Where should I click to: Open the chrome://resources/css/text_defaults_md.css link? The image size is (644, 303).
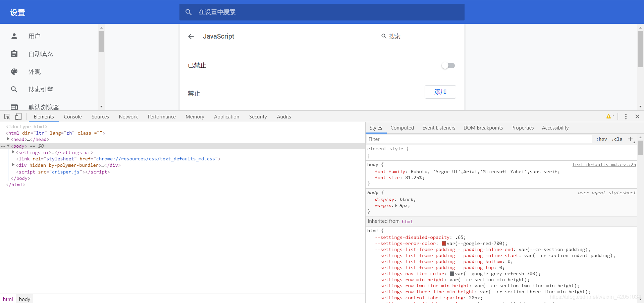pos(156,159)
